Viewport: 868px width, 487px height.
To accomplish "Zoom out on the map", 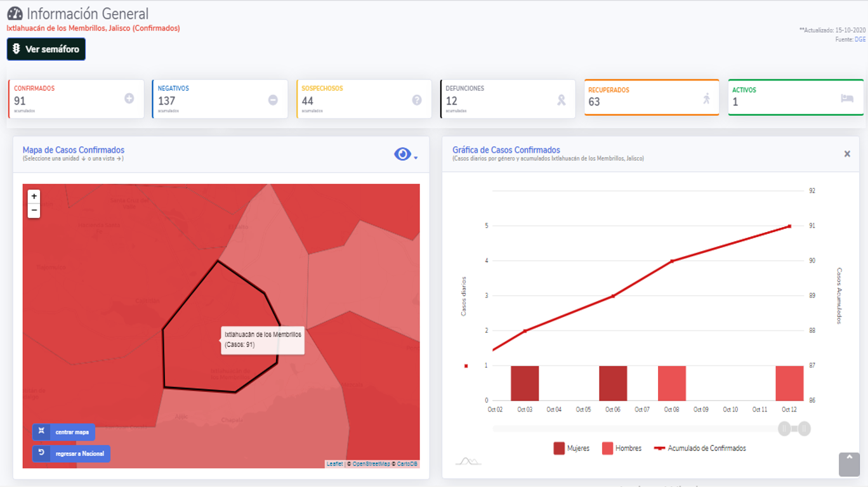I will [x=34, y=211].
